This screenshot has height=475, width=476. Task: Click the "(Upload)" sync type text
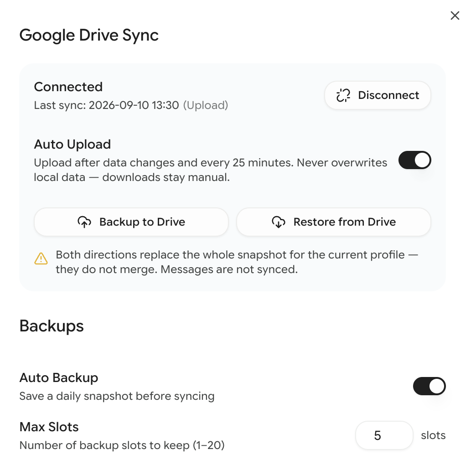(x=206, y=105)
